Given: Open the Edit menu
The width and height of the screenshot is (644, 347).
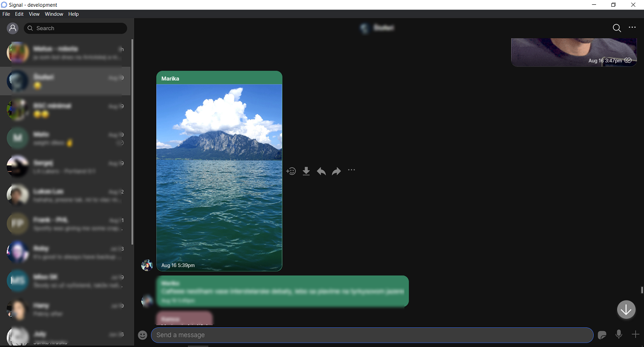Looking at the screenshot, I should [19, 14].
